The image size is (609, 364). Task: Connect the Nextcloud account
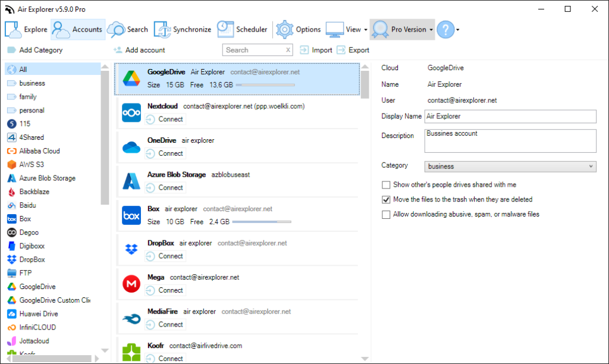[165, 119]
